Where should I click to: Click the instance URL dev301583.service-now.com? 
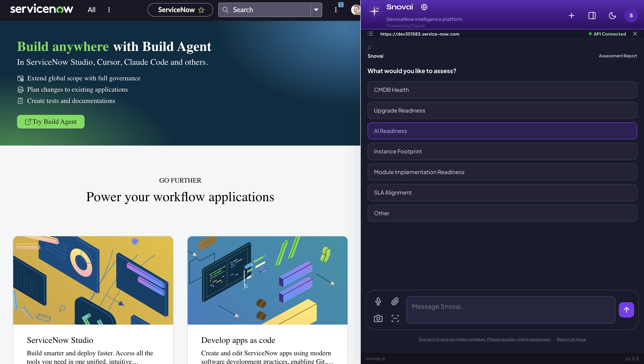tap(420, 34)
